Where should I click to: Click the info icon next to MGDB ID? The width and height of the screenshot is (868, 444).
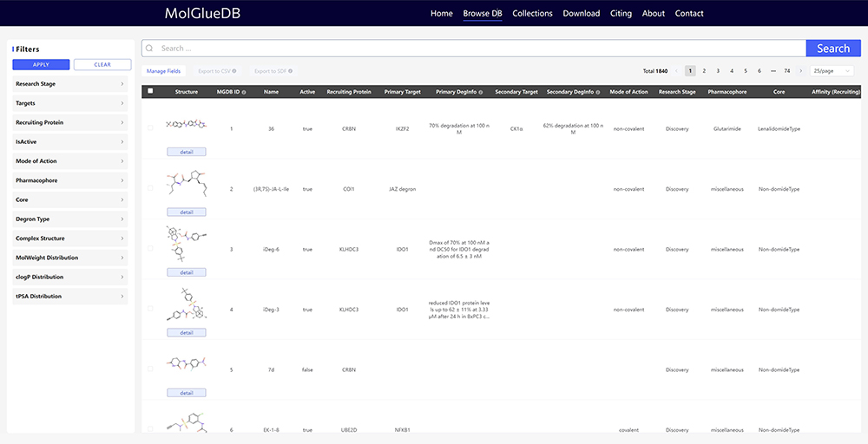pos(244,92)
